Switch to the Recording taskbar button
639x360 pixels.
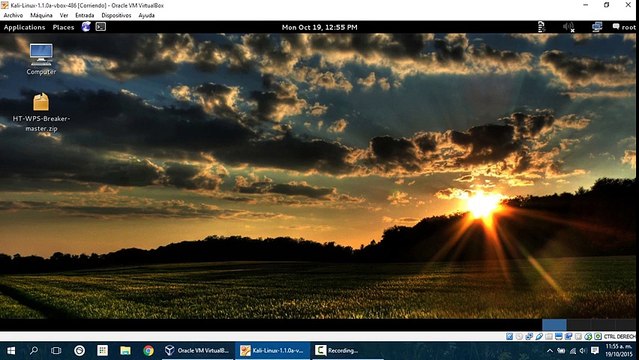[x=348, y=351]
